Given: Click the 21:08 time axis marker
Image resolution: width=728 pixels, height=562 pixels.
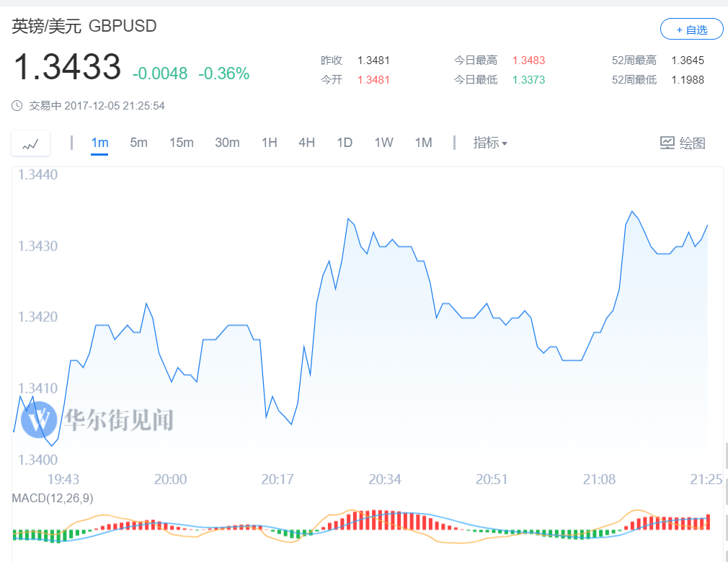Looking at the screenshot, I should (599, 480).
